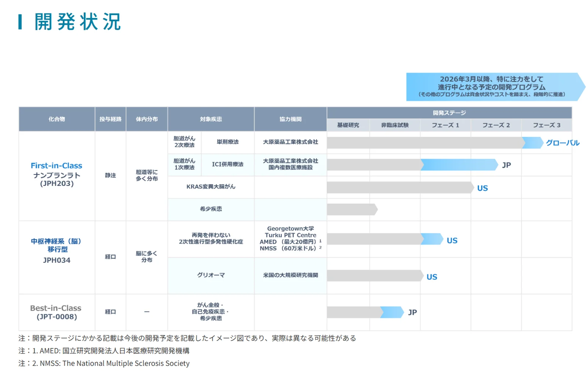Click the JP label on the JPT-0008 row
Screen dimensions: 588x372
click(412, 312)
